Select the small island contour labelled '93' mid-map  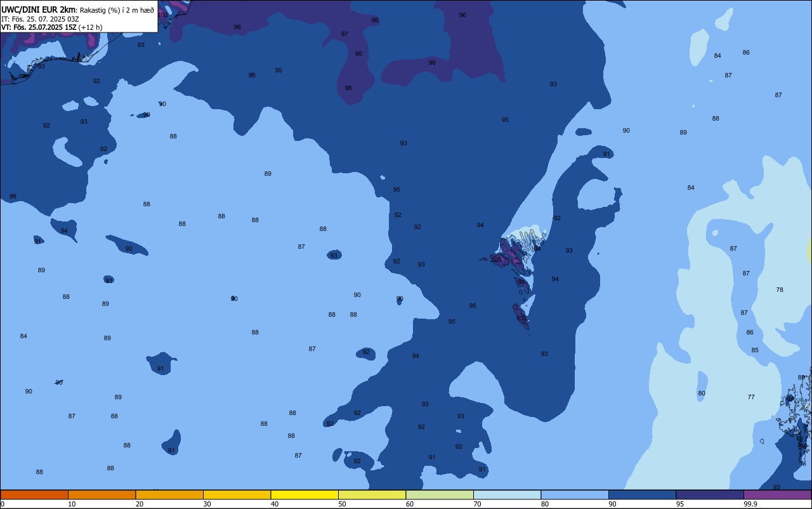click(334, 255)
